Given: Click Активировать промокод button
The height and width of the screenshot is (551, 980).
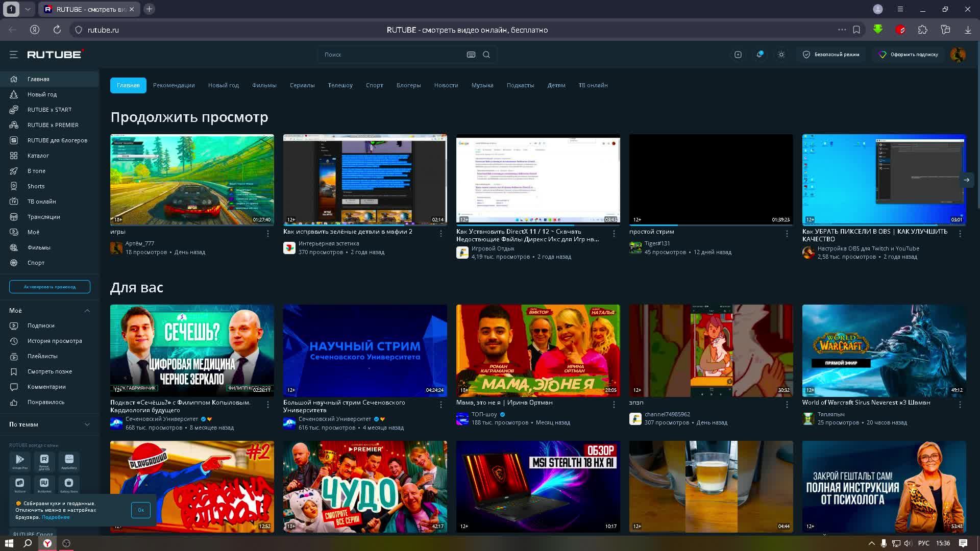Looking at the screenshot, I should click(50, 287).
